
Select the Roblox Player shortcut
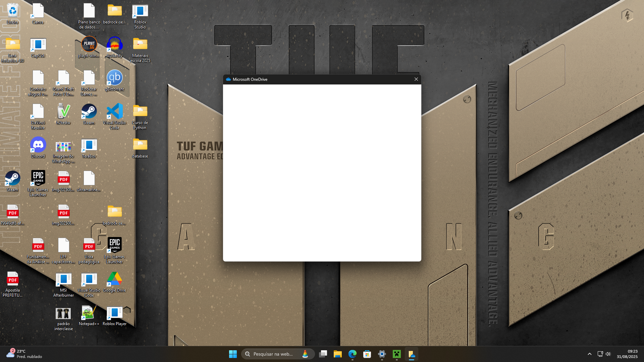(x=114, y=316)
